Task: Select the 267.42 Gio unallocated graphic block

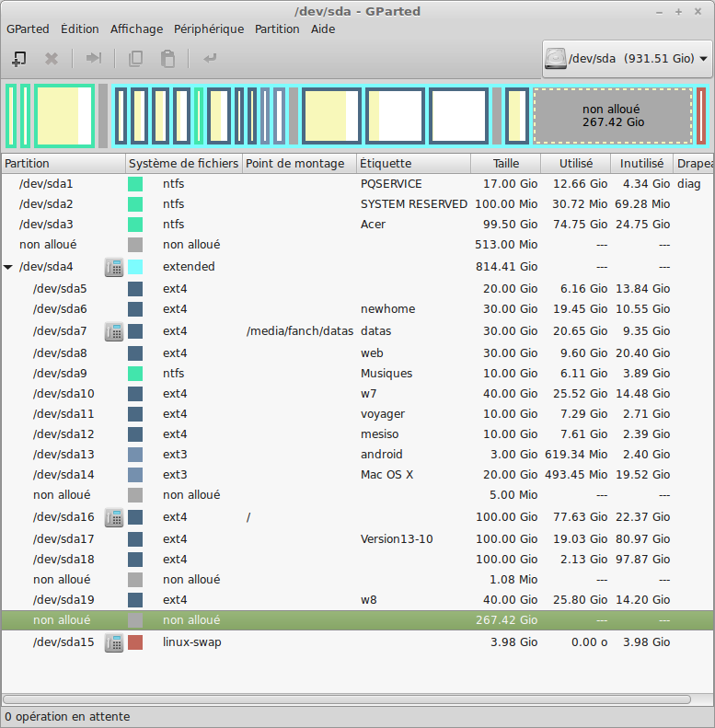Action: pyautogui.click(x=613, y=116)
